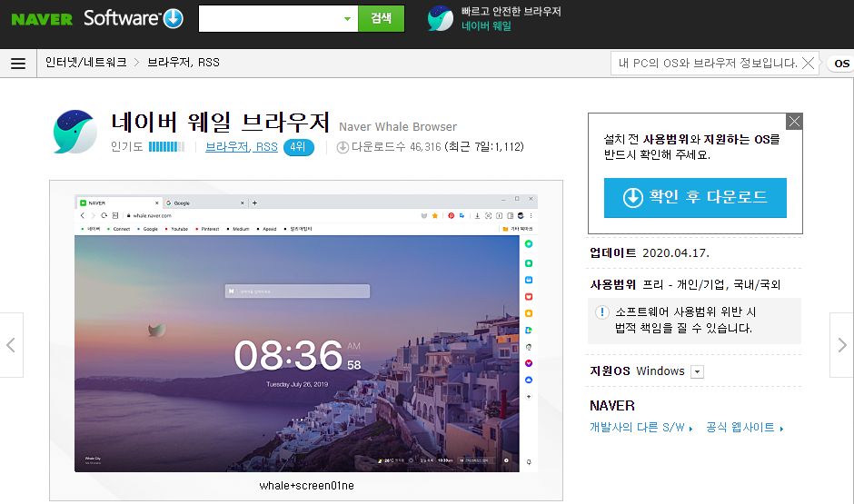Image resolution: width=854 pixels, height=504 pixels.
Task: Show next screenshot with right arrow
Action: (x=841, y=345)
